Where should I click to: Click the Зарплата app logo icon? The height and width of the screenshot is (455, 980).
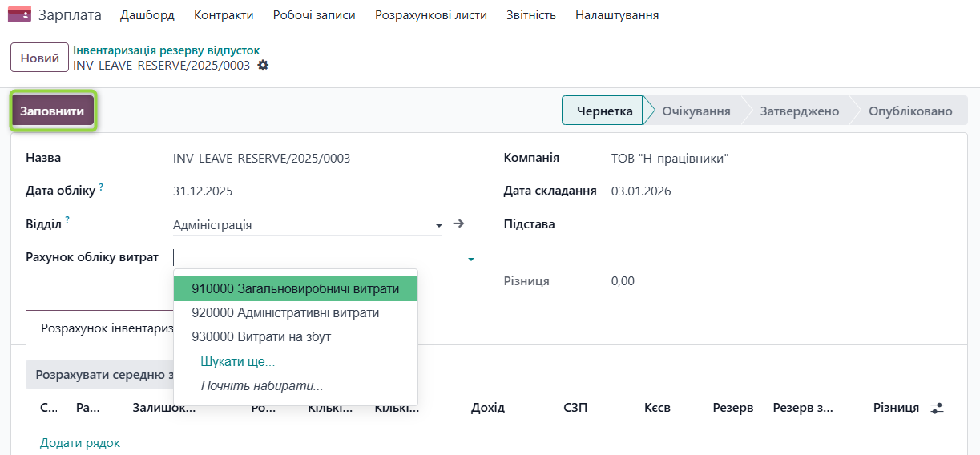[19, 14]
